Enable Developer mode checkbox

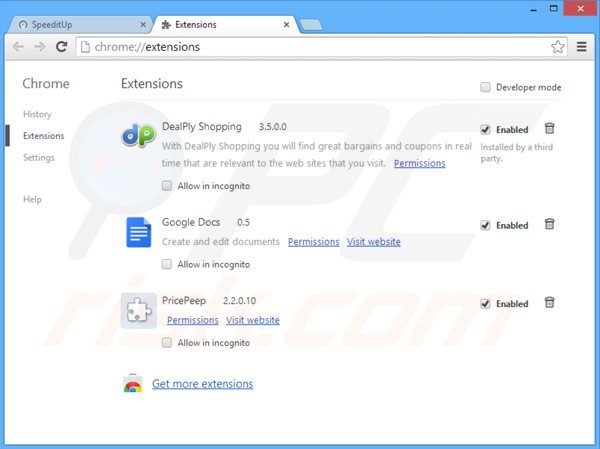pyautogui.click(x=485, y=87)
